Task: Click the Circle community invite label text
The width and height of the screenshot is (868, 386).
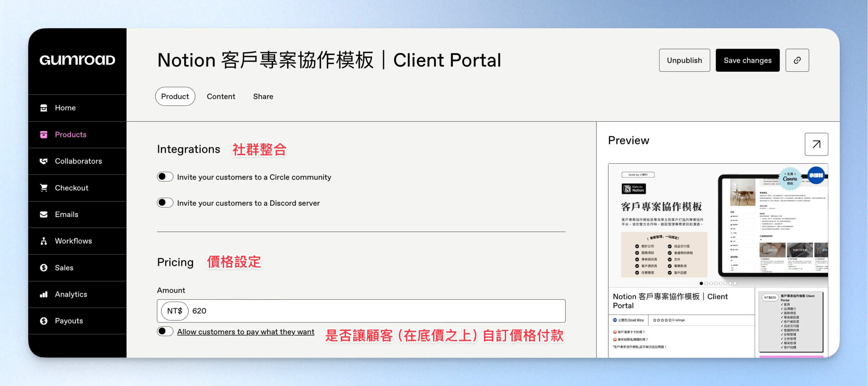Action: point(254,177)
